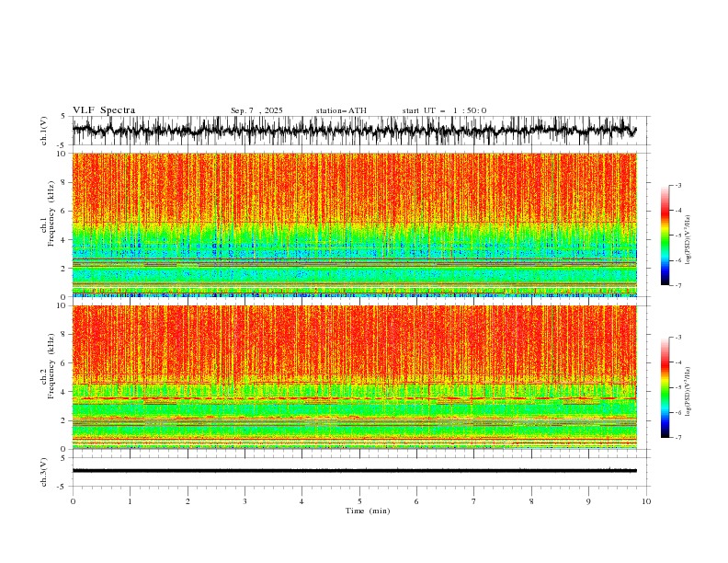Image resolution: width=728 pixels, height=563 pixels.
Task: Click the "VLF Spectra" plot title
Action: tap(104, 110)
